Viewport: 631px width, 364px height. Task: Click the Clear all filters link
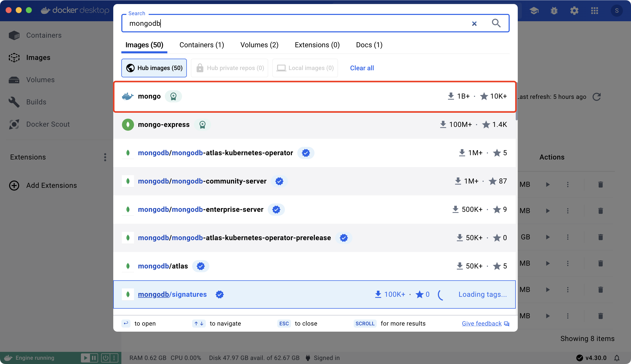click(362, 68)
